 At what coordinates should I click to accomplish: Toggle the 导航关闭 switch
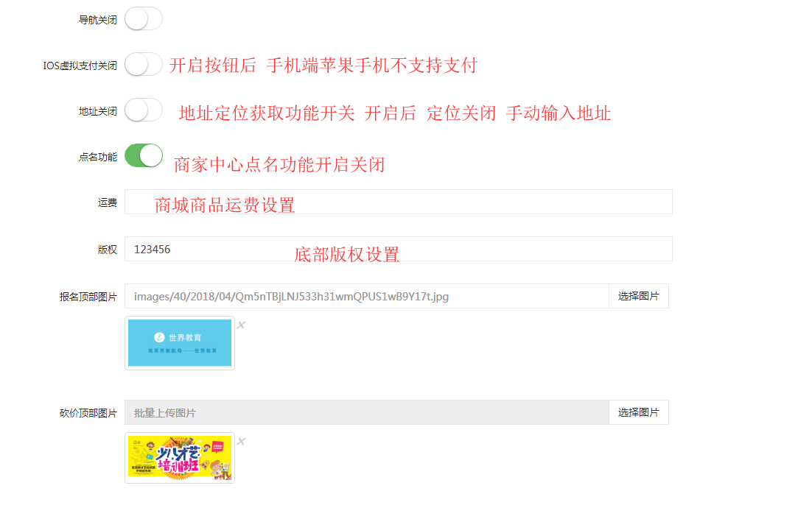[144, 19]
